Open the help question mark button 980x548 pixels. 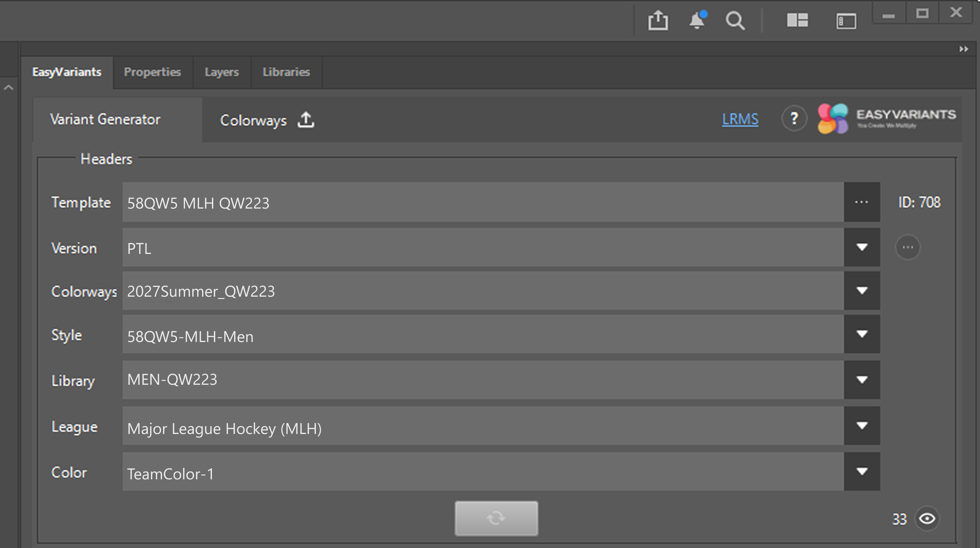pyautogui.click(x=794, y=119)
